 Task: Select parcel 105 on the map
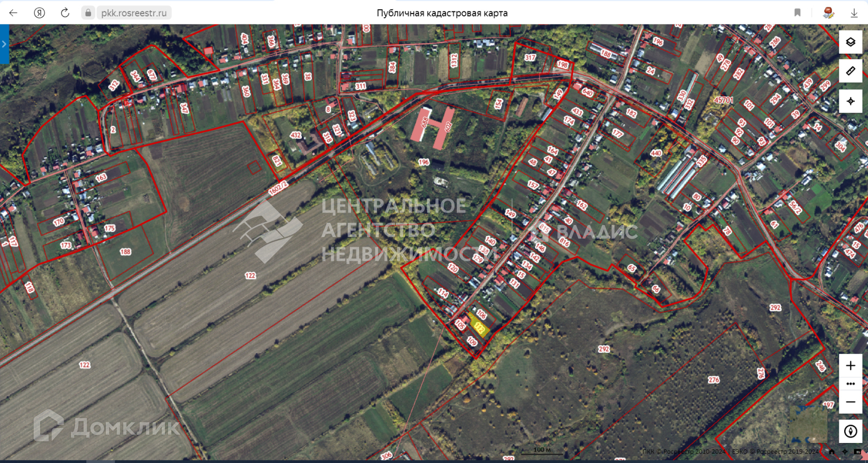click(x=460, y=325)
